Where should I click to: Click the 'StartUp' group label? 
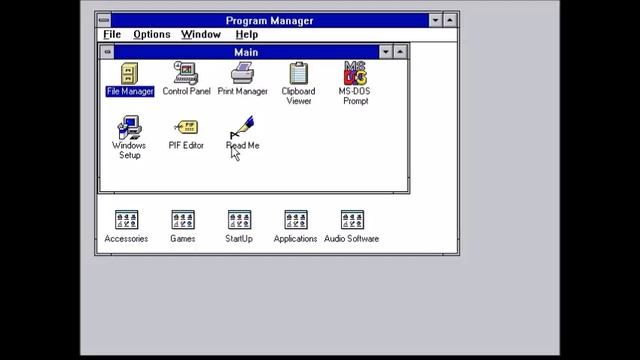pos(239,239)
